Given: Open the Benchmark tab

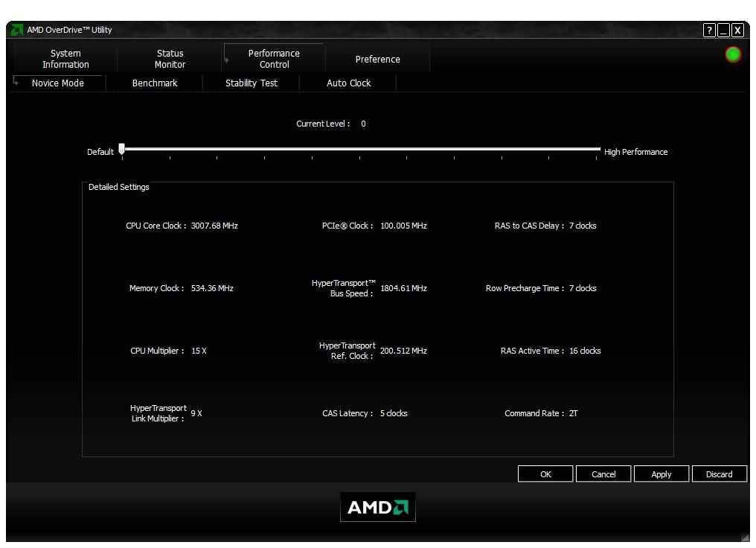Looking at the screenshot, I should (154, 83).
